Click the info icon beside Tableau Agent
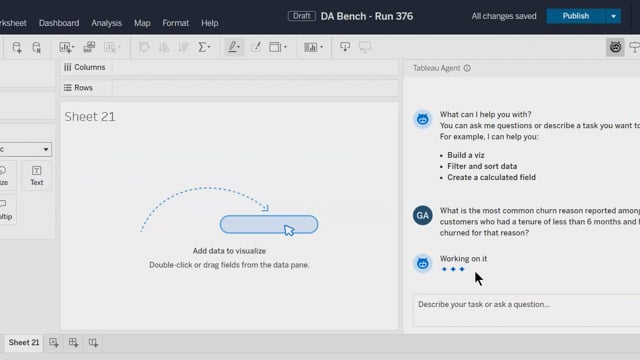Screen dimensions: 640x360 (467, 68)
